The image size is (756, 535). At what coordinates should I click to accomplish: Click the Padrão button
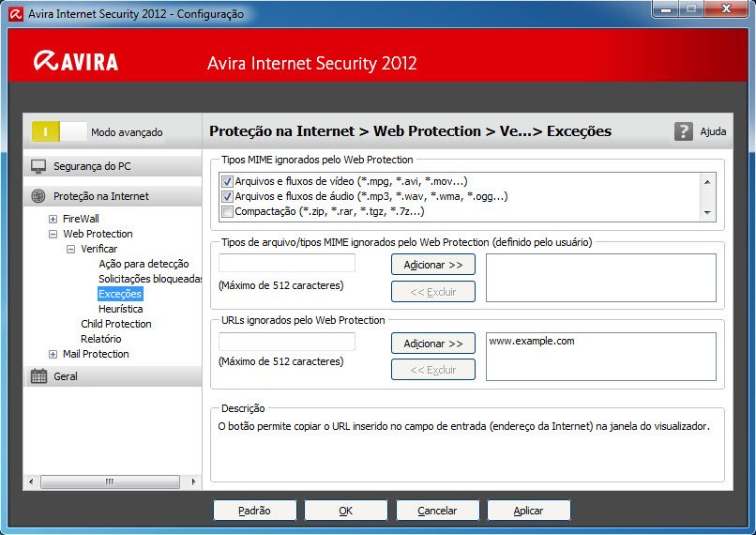254,511
